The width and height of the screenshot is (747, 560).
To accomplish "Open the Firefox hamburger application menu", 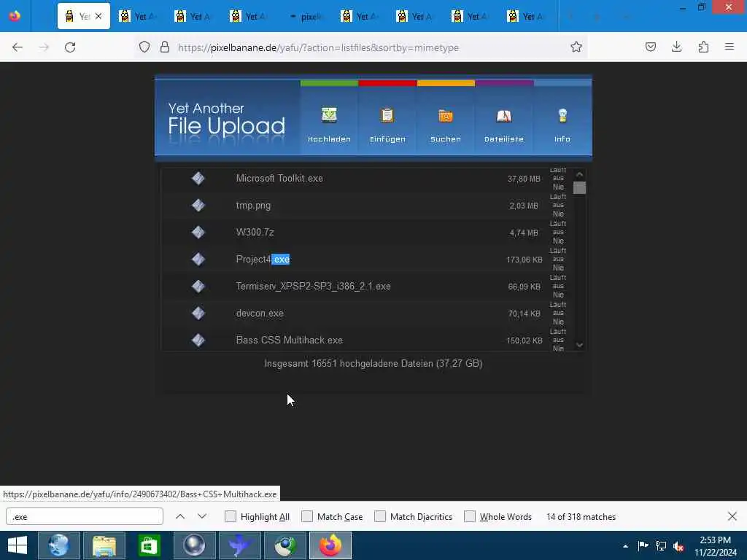I will pos(729,47).
